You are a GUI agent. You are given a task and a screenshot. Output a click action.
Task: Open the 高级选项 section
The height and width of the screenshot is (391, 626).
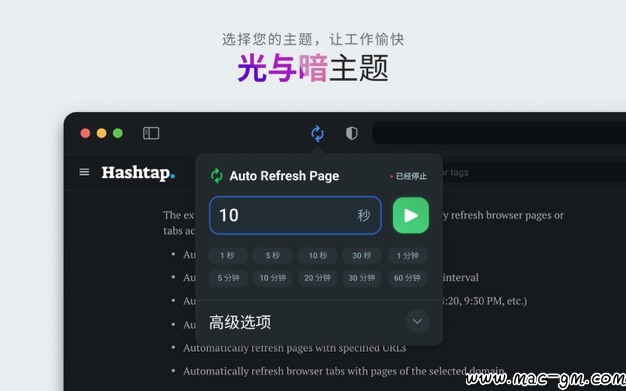coord(240,322)
